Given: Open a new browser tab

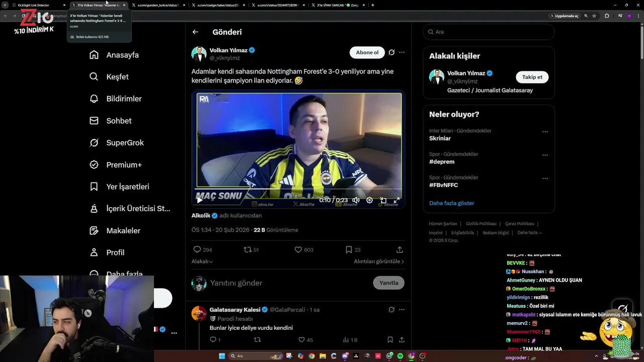Looking at the screenshot, I should (372, 5).
